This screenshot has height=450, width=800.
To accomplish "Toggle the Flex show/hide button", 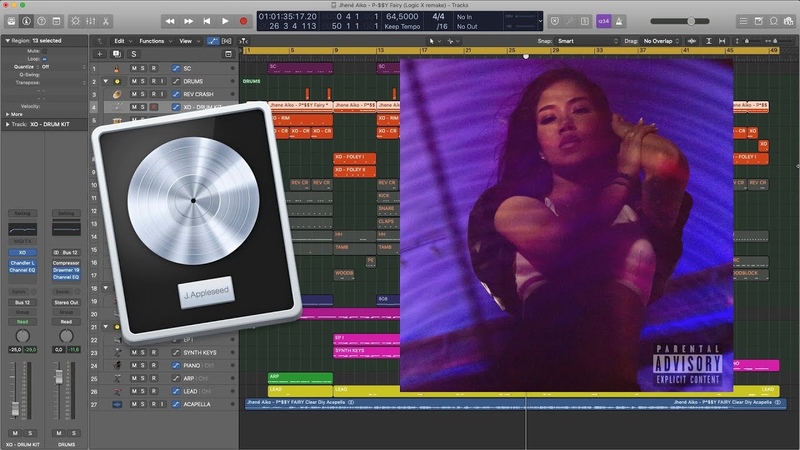I will (x=227, y=41).
